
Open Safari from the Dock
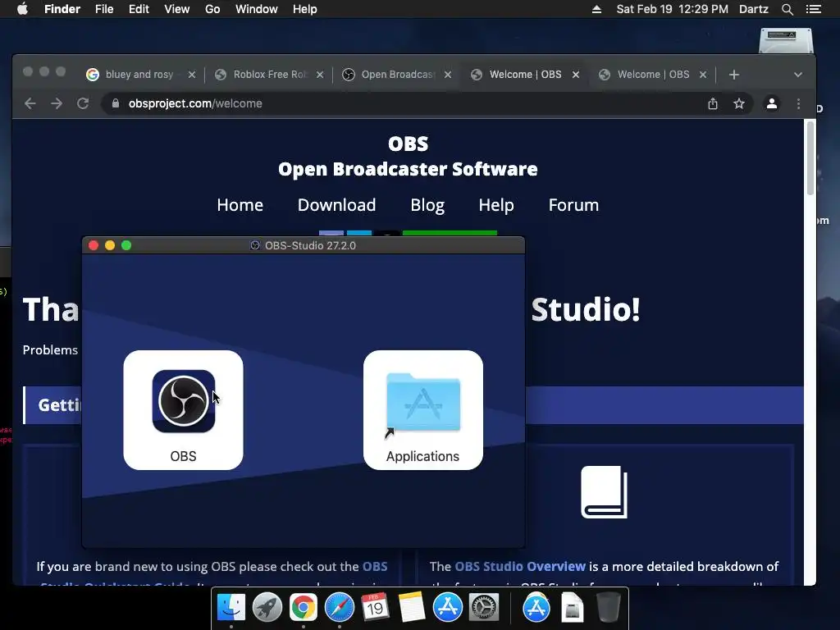(x=339, y=608)
